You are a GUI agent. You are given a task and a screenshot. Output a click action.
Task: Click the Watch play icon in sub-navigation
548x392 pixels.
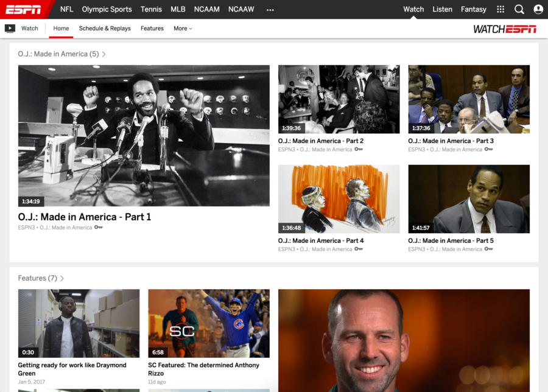click(x=10, y=28)
